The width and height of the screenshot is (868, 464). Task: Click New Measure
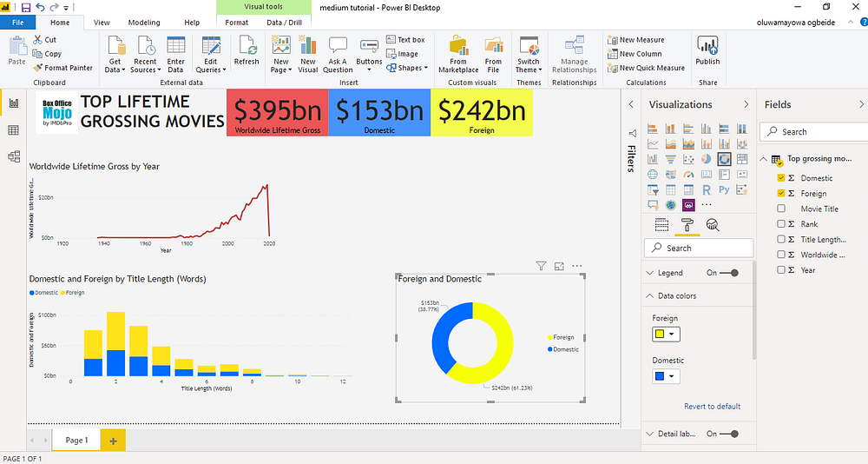tap(636, 39)
